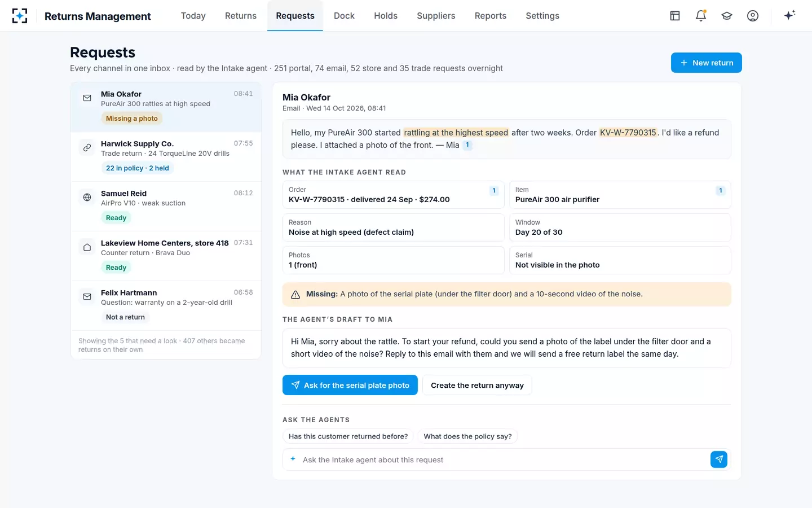Navigate to the Suppliers tab

pyautogui.click(x=436, y=16)
